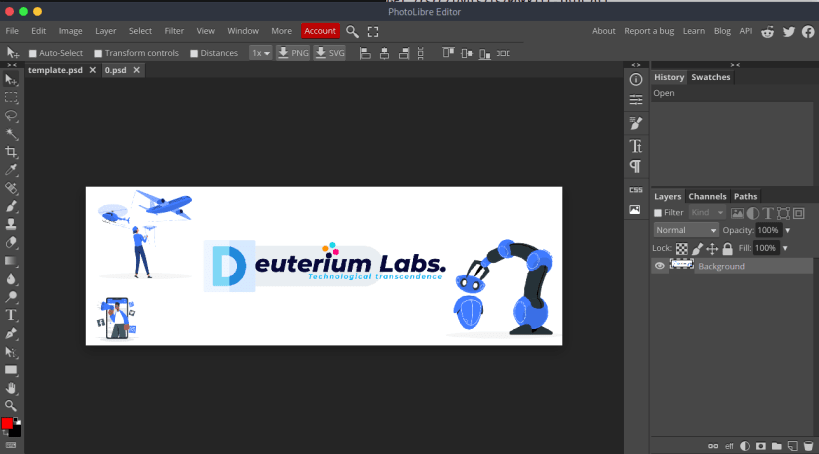Open the search magnifier in menu bar
Image resolution: width=819 pixels, height=454 pixels.
tap(353, 31)
